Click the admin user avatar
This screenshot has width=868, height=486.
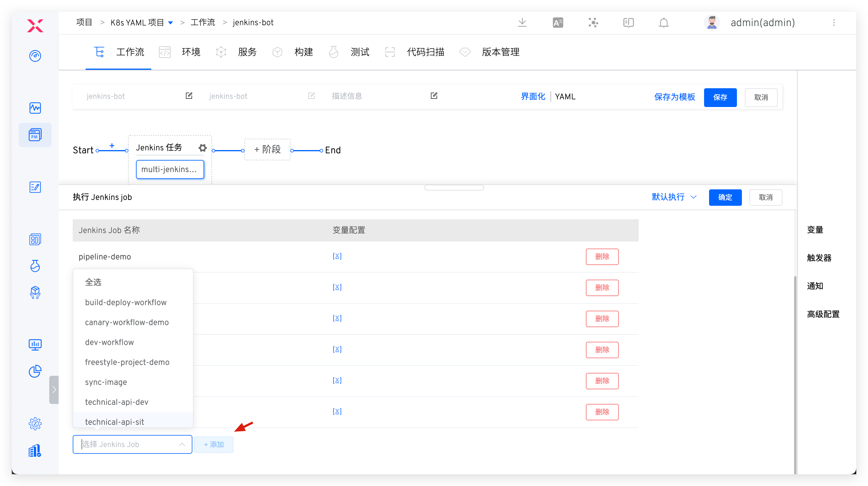pos(712,23)
